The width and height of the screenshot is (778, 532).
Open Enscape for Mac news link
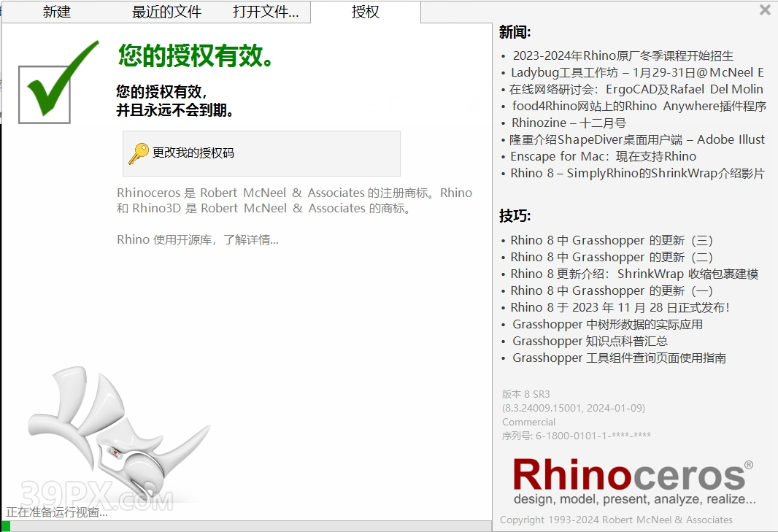coord(604,156)
